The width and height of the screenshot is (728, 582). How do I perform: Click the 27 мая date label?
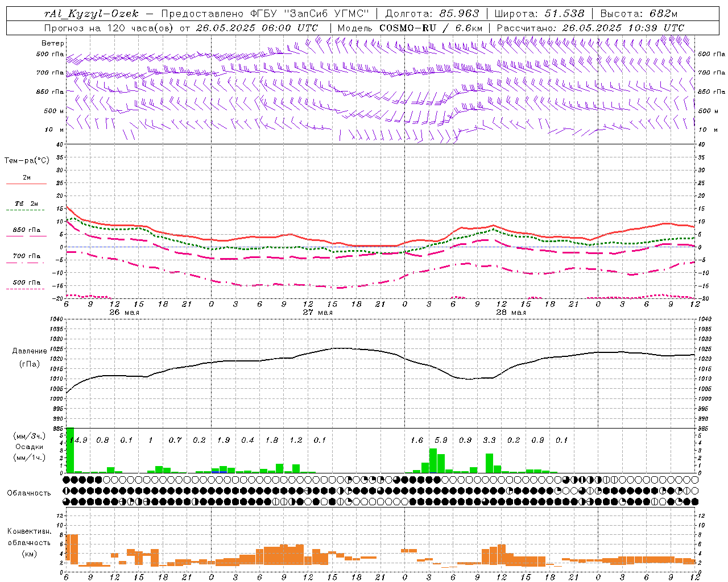[x=317, y=313]
